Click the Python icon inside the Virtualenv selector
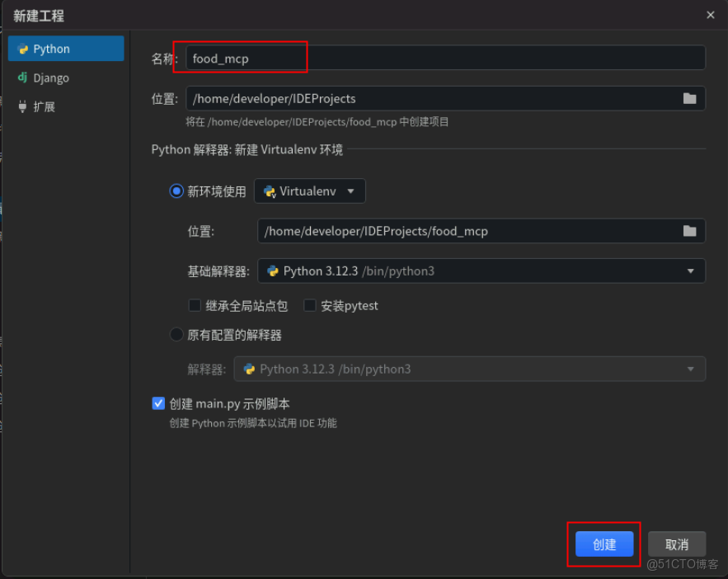This screenshot has height=579, width=728. tap(270, 191)
